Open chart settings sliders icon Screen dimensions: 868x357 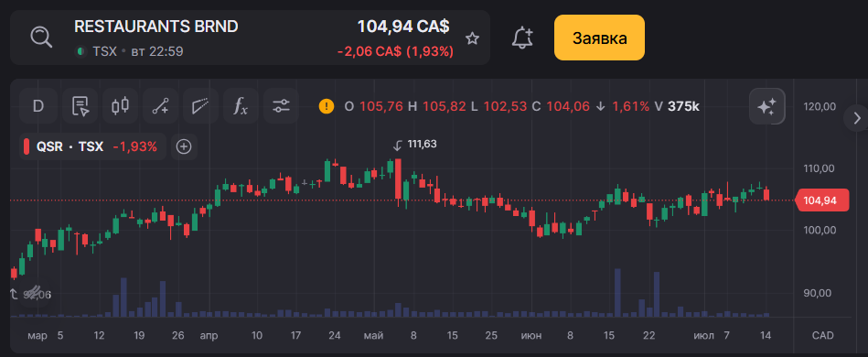point(281,106)
